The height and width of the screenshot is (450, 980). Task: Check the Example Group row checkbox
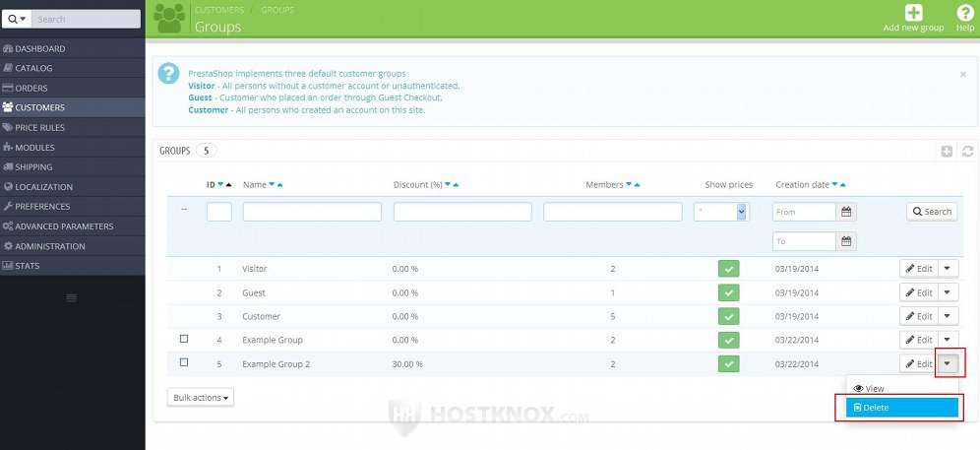(x=184, y=339)
